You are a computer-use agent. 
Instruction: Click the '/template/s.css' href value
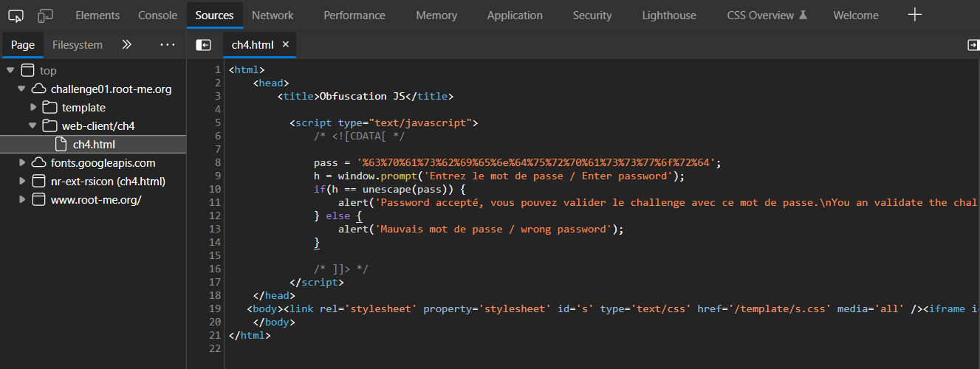coord(764,308)
